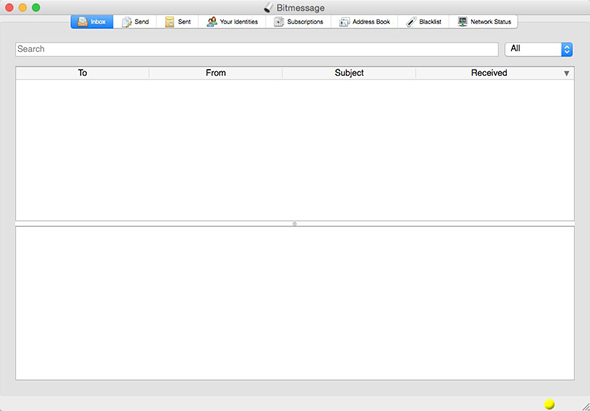Image resolution: width=590 pixels, height=411 pixels.
Task: Click the yellow connection status indicator
Action: pyautogui.click(x=549, y=404)
